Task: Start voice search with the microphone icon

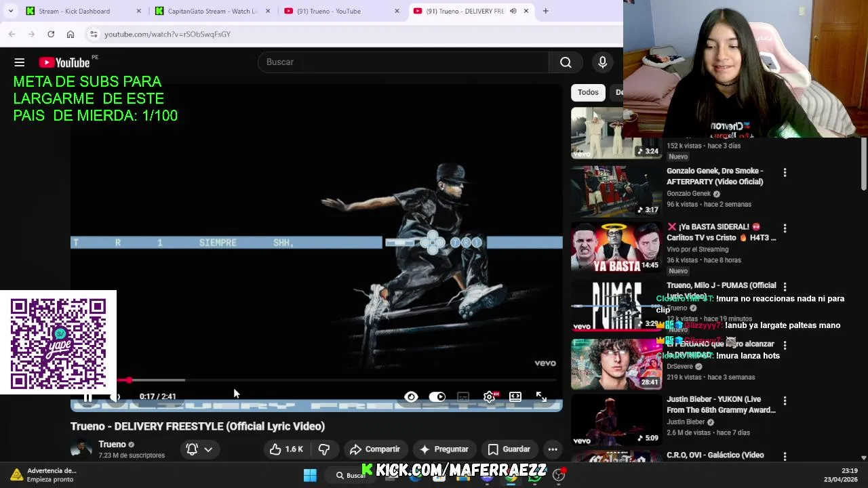Action: (602, 62)
